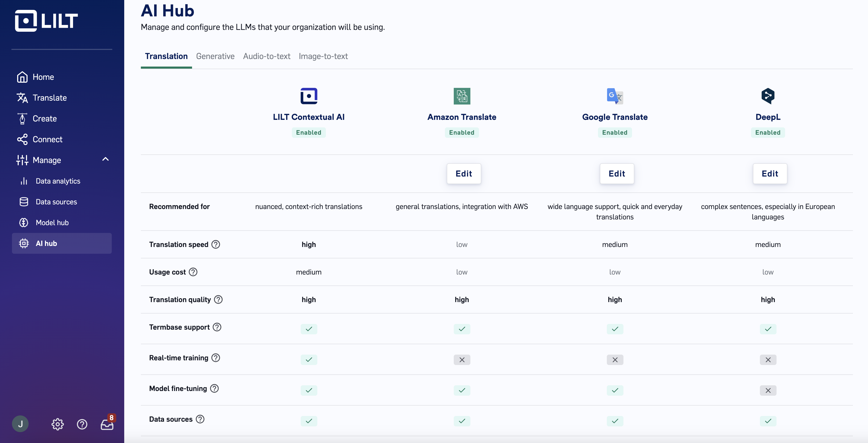Click Google Termbase support checkmark
The image size is (868, 443).
pyautogui.click(x=615, y=329)
